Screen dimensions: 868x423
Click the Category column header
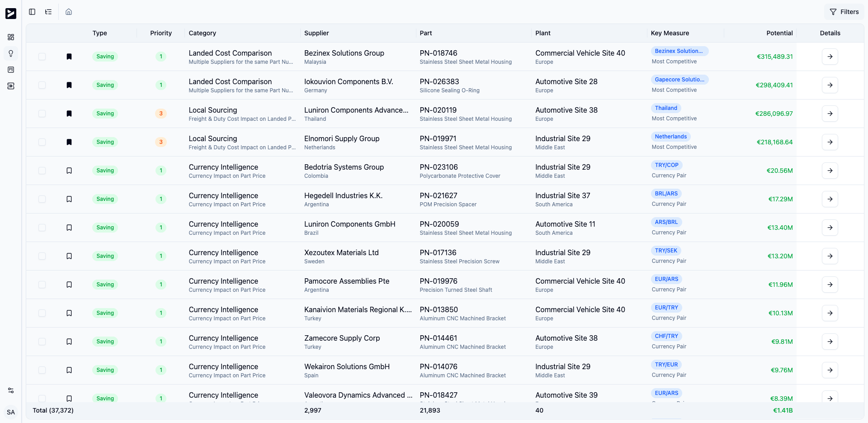(203, 33)
